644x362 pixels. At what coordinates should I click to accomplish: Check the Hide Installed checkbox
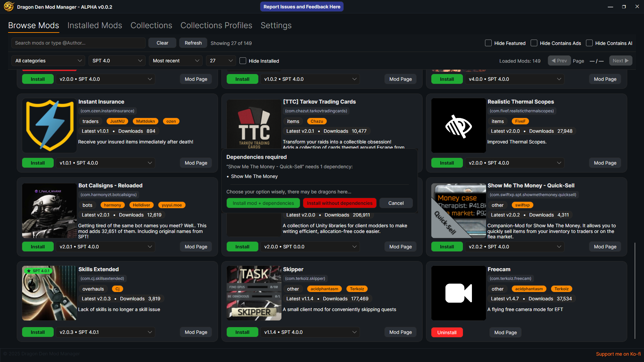click(x=243, y=61)
